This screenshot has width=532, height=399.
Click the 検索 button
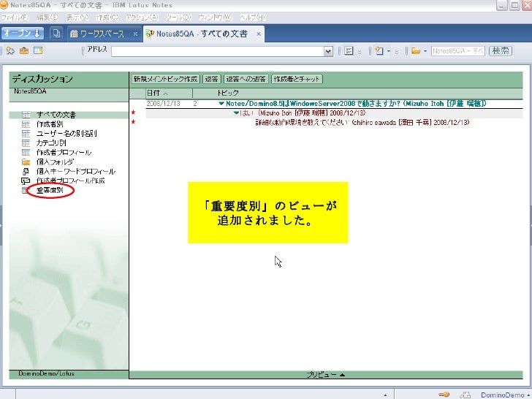click(501, 51)
